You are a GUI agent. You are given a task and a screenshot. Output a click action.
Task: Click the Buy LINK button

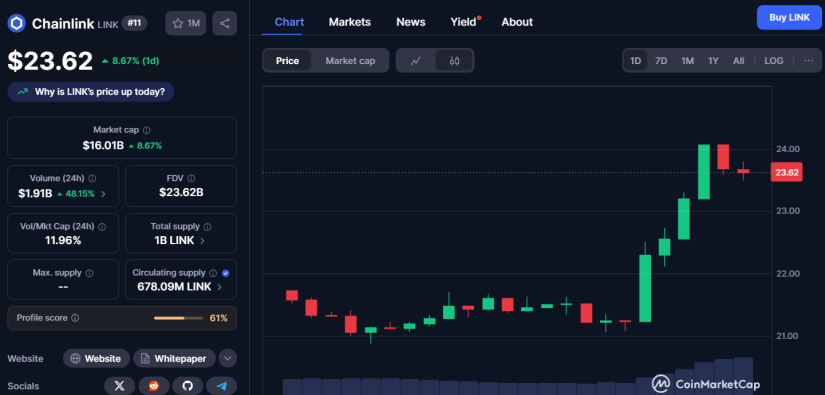click(789, 17)
